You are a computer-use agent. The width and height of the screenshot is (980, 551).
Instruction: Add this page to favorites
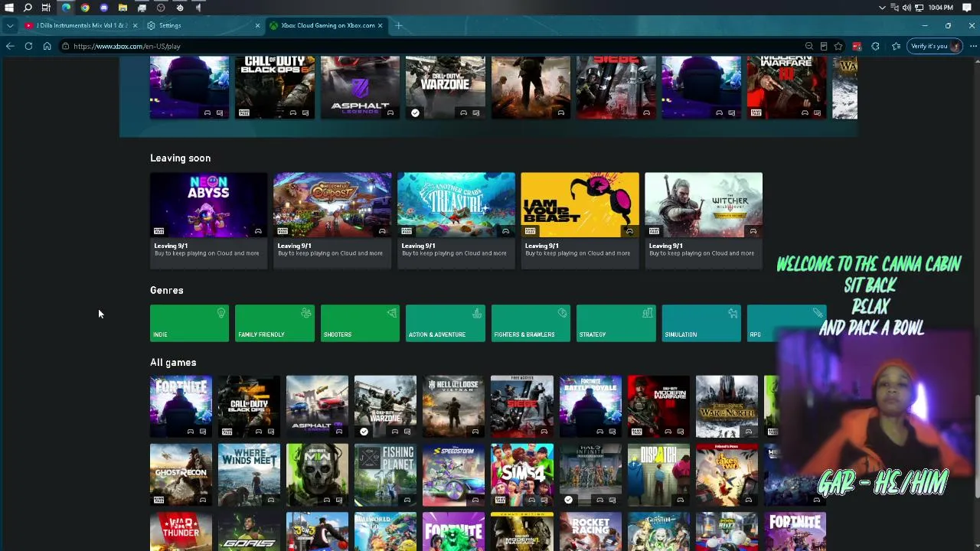pos(838,46)
